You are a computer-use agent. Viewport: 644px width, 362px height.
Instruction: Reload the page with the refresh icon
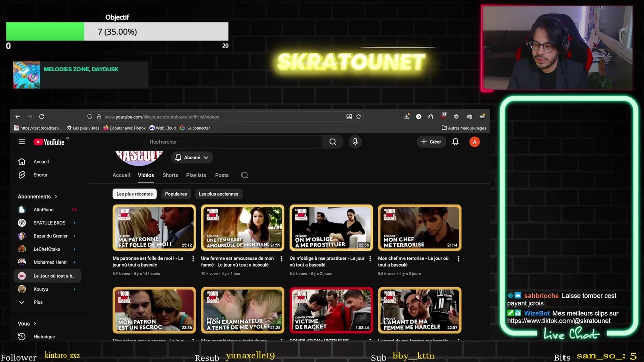42,116
